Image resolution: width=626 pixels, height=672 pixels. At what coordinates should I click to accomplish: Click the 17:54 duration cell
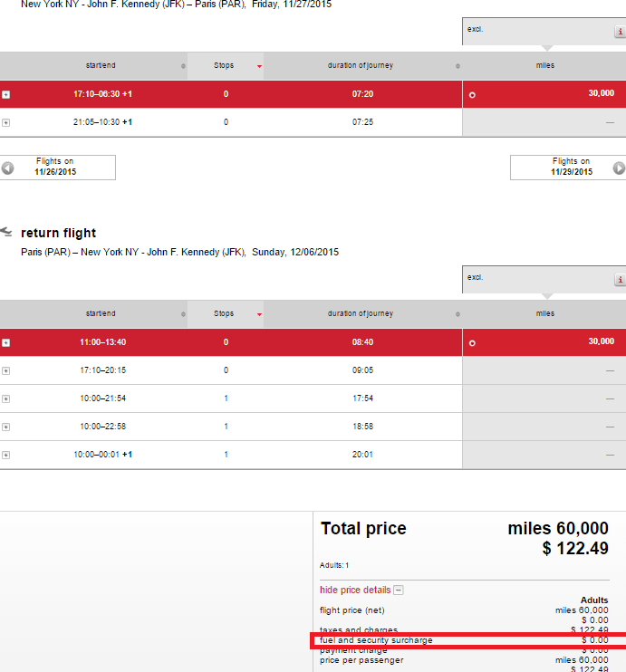362,398
